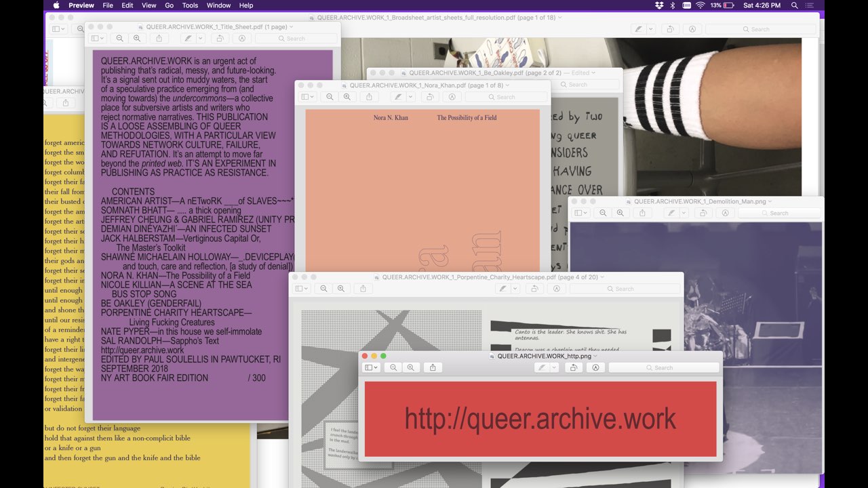Open highlight style dropdown in Title_Sheet.pdf window

pos(201,39)
